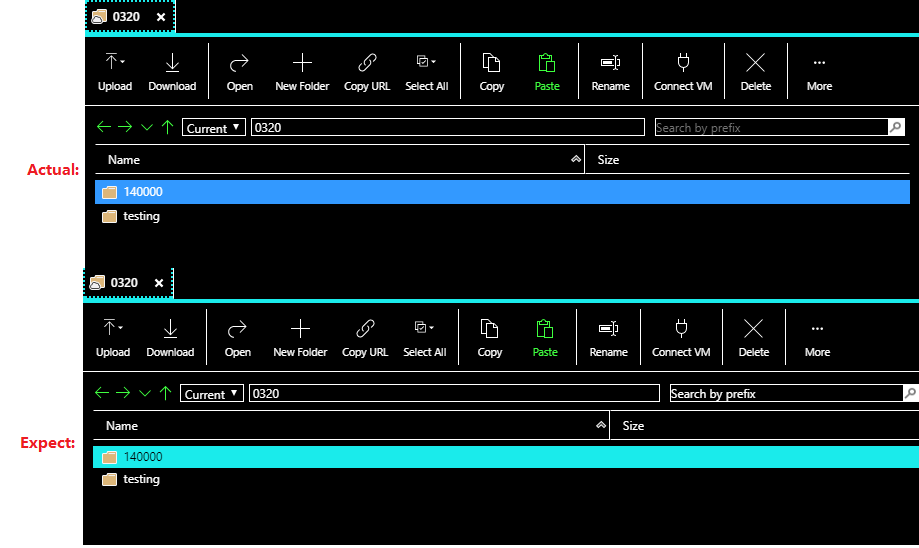
Task: Select the testing folder in Expect panel
Action: click(506, 479)
